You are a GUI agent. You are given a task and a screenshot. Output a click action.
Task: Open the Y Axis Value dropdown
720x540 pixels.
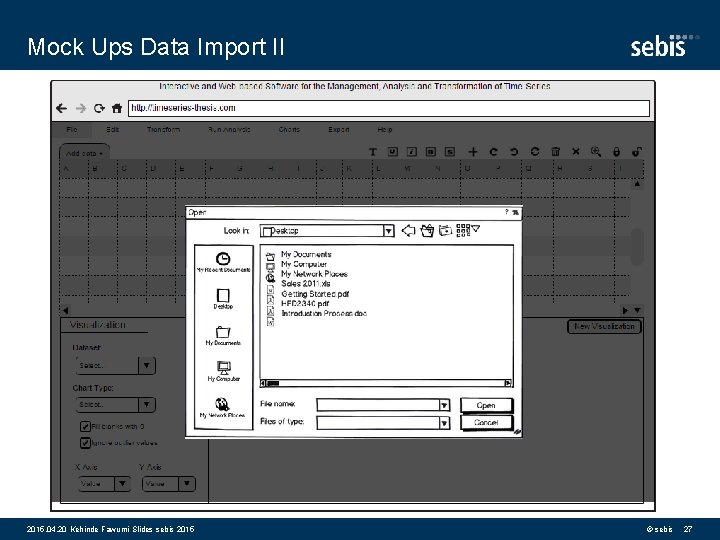[x=169, y=484]
